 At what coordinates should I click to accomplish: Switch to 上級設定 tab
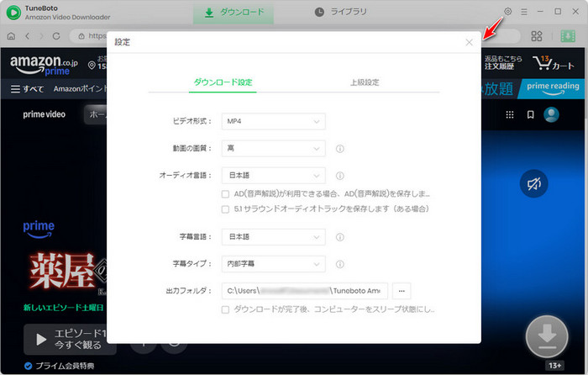365,82
